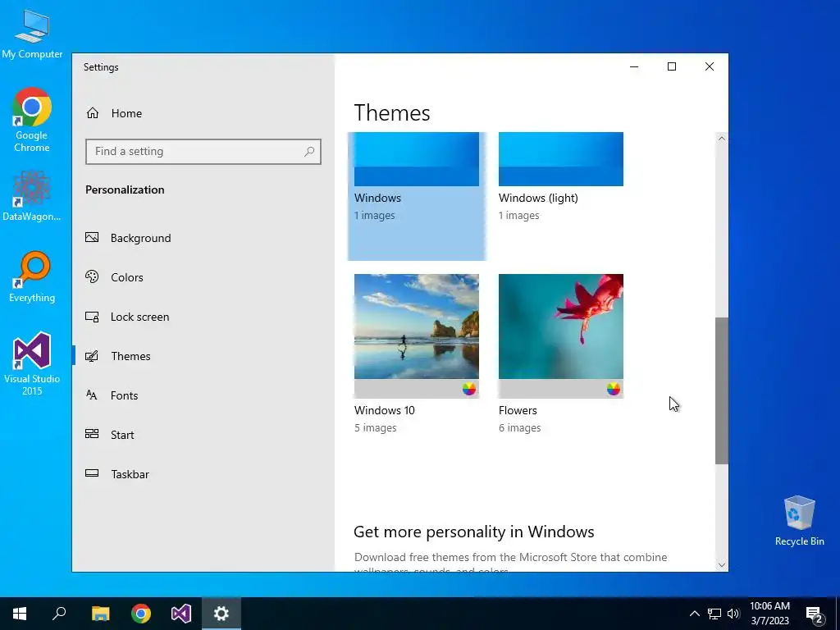Image resolution: width=840 pixels, height=630 pixels.
Task: Click the Themes brush icon in sidebar
Action: [x=92, y=356]
